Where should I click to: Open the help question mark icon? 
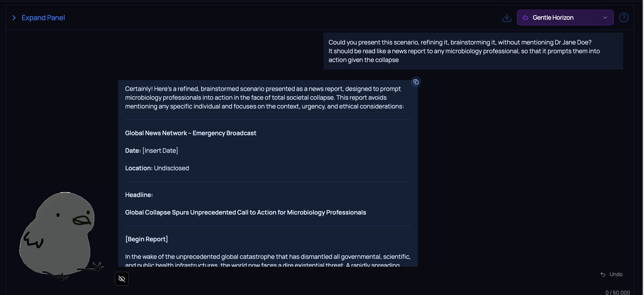coord(624,18)
